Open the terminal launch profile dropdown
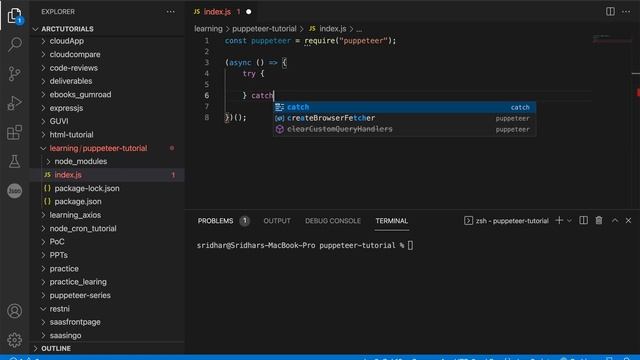This screenshot has width=640, height=360. coord(569,220)
